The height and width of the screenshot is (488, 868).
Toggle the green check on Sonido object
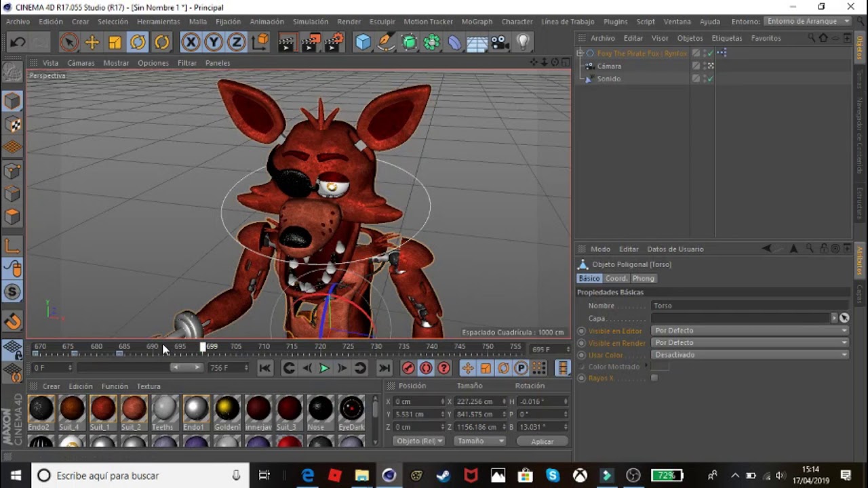710,79
